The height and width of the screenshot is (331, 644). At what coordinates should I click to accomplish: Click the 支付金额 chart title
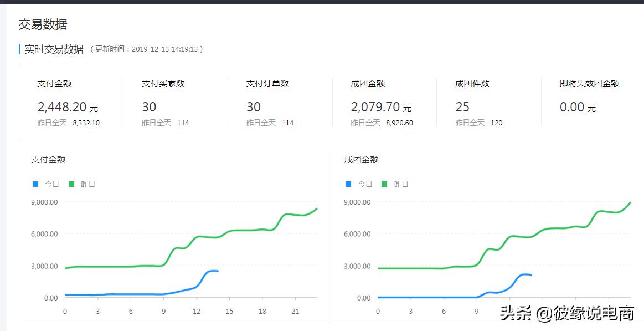pyautogui.click(x=49, y=159)
